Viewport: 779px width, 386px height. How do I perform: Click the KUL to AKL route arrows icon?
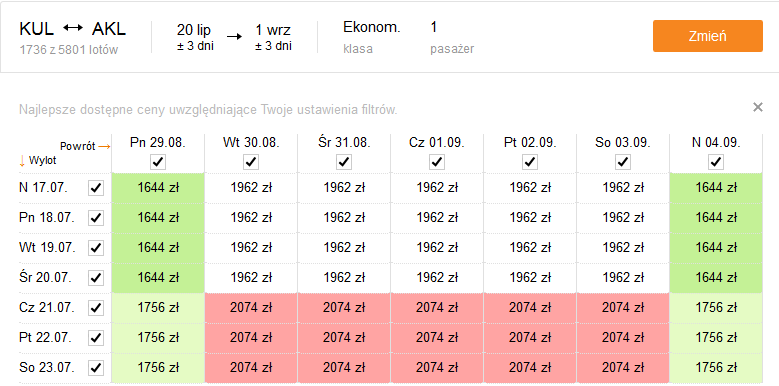(x=73, y=28)
